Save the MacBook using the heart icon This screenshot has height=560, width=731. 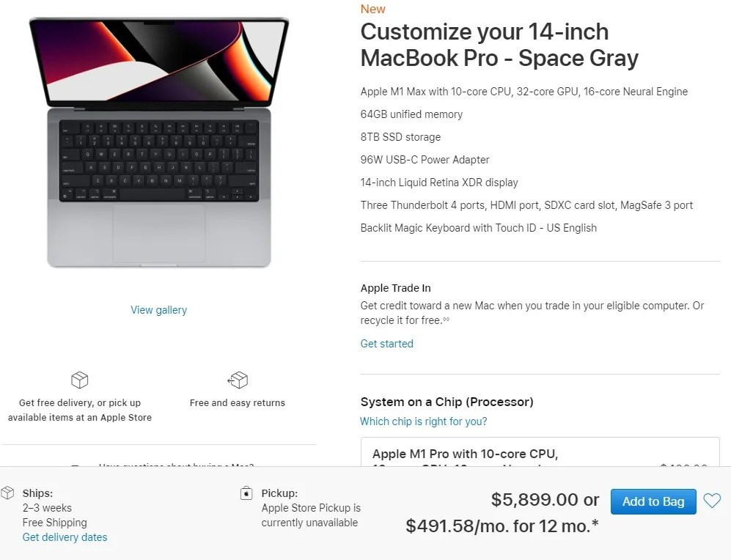(711, 501)
